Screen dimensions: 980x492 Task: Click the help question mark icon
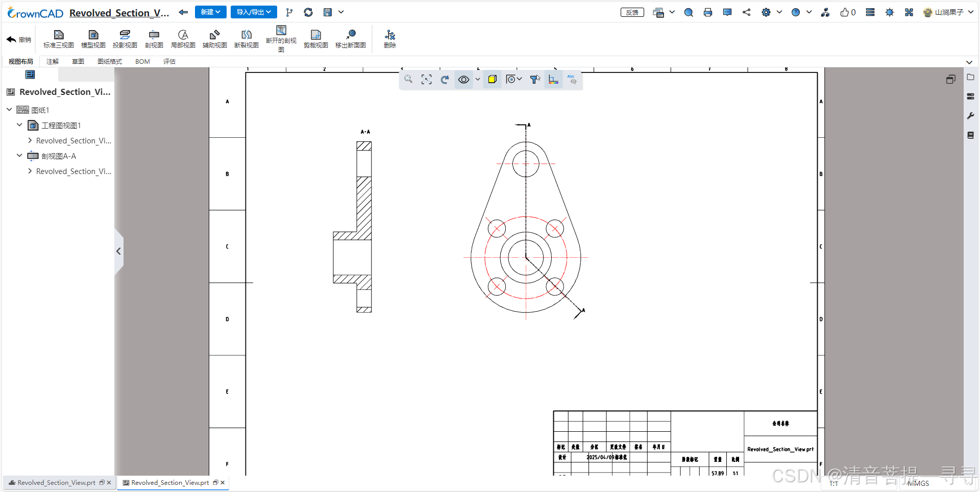(796, 12)
